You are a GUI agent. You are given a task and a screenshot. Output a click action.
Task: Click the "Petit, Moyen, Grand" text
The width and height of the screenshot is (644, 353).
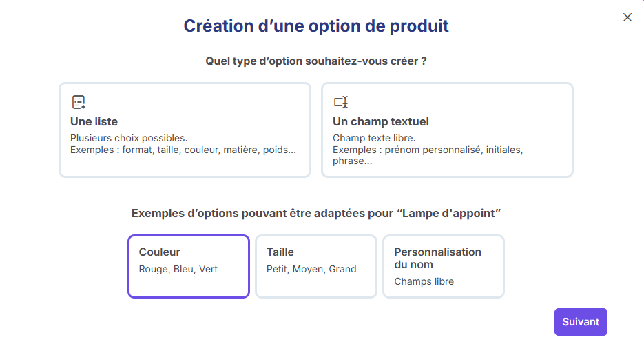[311, 269]
